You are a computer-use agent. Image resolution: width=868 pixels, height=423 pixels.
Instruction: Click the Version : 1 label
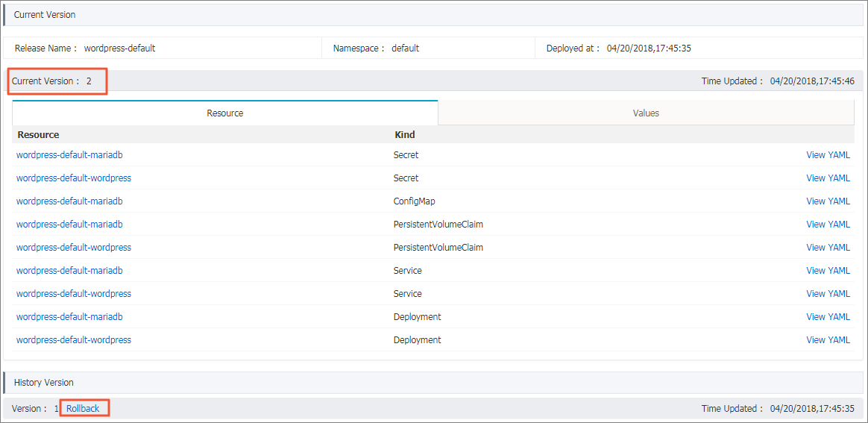click(x=35, y=409)
